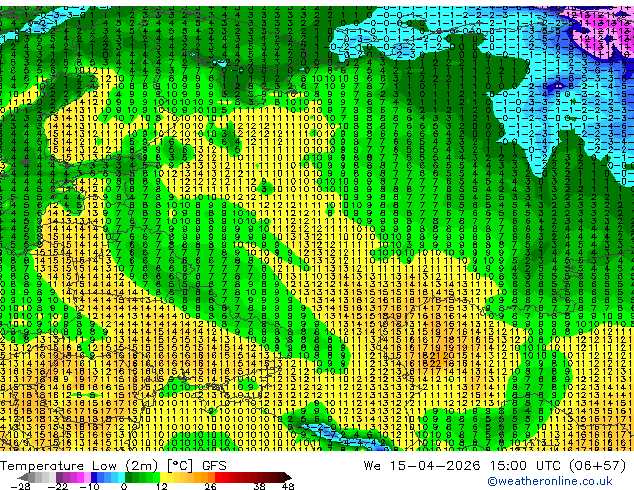634x490 pixels.
Task: Pick the bright magenta legend swatch
Action: click(80, 477)
